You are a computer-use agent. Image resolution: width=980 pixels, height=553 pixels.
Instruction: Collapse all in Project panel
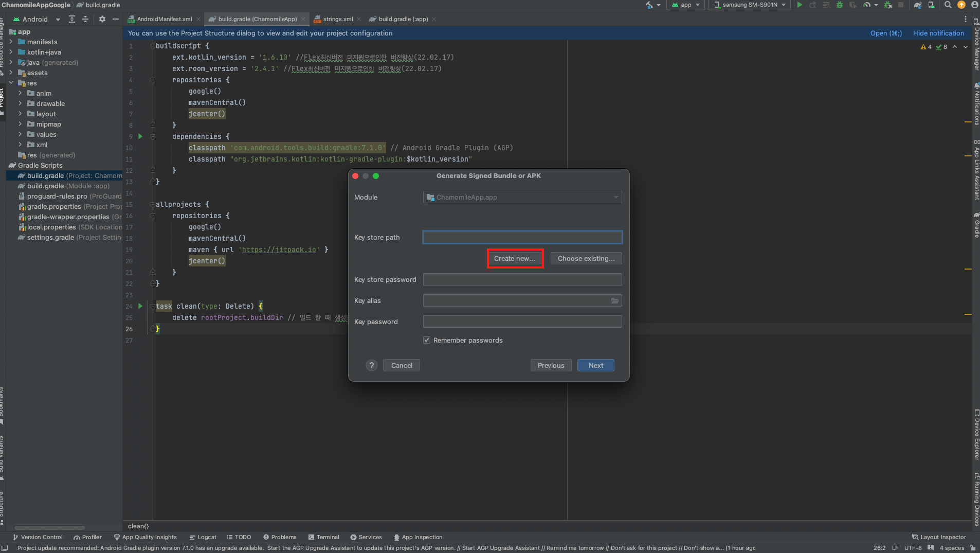(85, 19)
